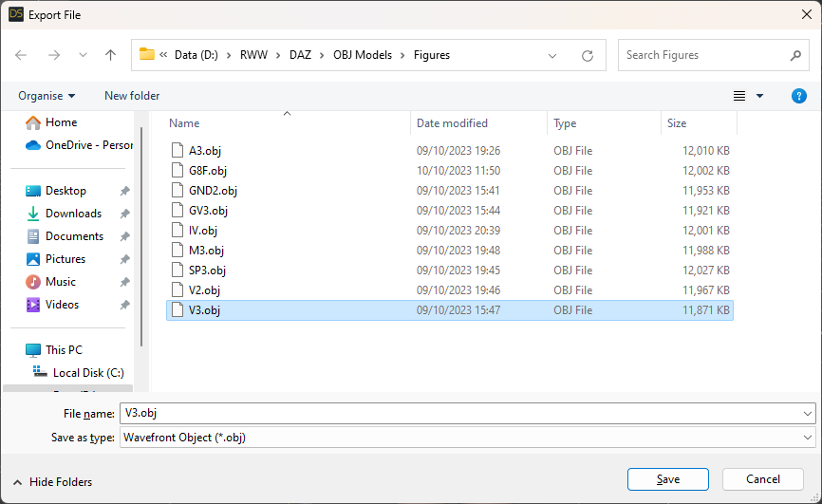Select the Music folder shortcut
822x504 pixels.
(61, 282)
